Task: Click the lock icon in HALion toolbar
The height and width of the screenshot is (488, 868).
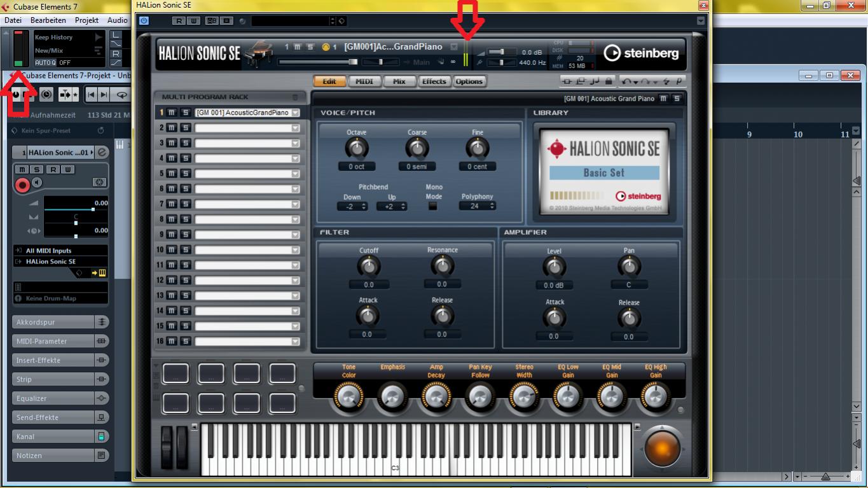Action: (x=609, y=81)
